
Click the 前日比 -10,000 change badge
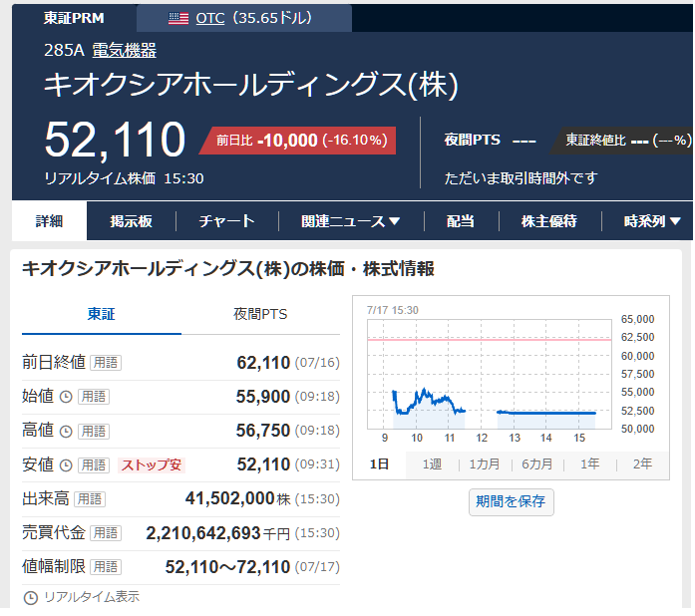click(x=298, y=141)
